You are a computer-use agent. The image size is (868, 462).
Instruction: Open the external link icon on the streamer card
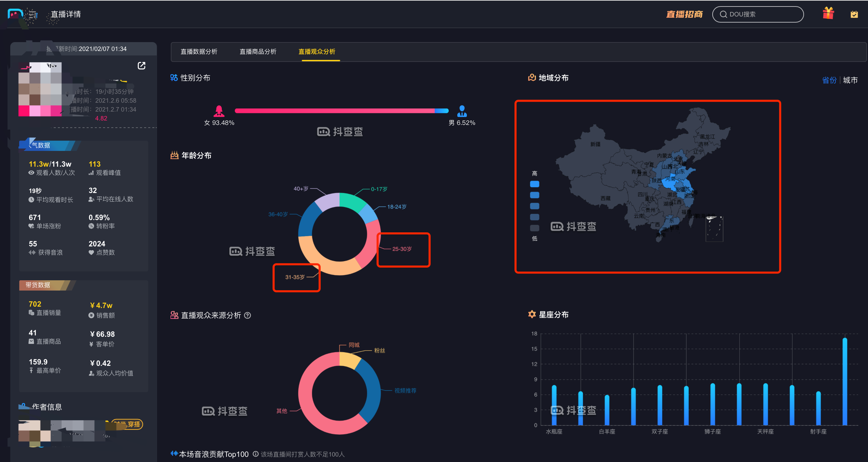pyautogui.click(x=141, y=66)
